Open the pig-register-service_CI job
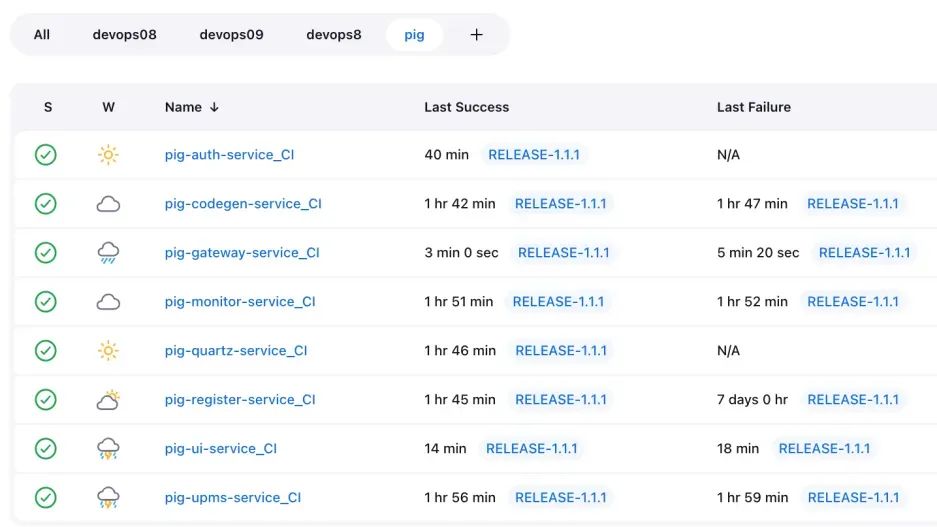The image size is (937, 527). pos(240,400)
